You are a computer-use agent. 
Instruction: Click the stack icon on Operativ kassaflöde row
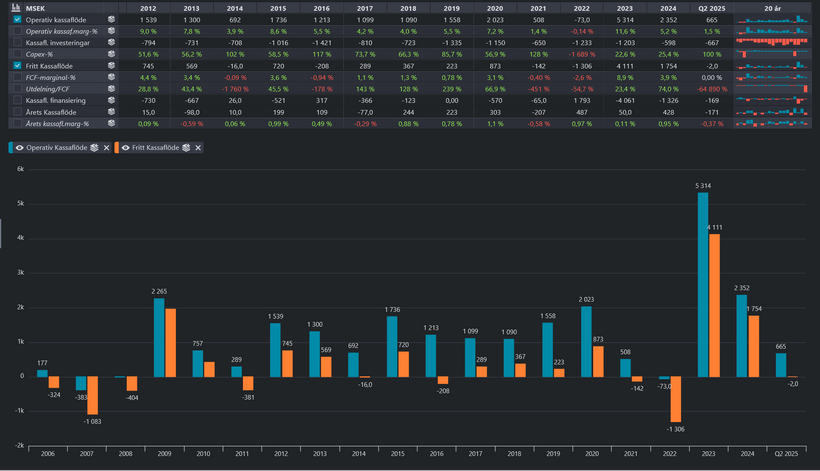point(112,19)
